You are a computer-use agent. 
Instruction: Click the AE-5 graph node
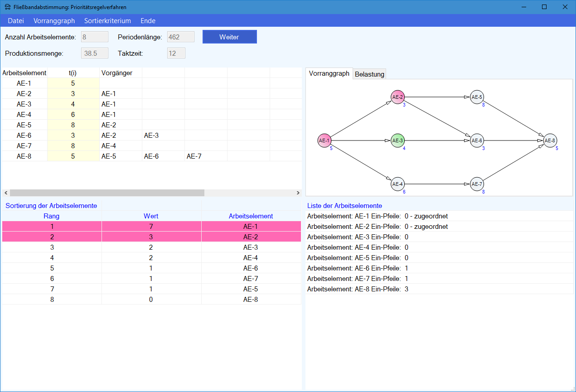coord(477,97)
